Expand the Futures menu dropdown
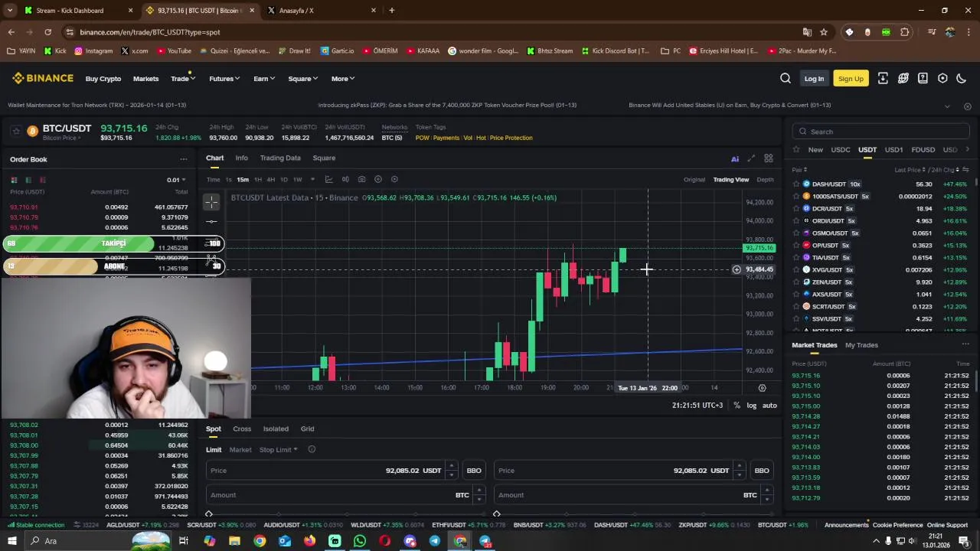The height and width of the screenshot is (551, 980). pyautogui.click(x=224, y=79)
